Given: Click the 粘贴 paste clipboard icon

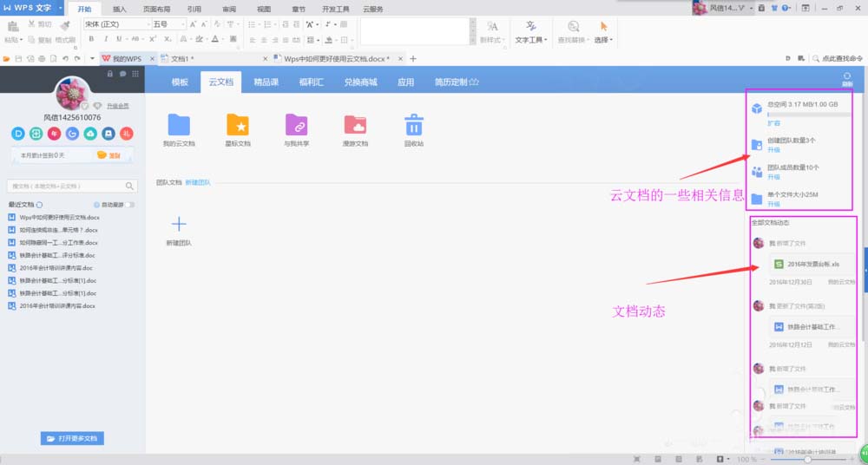Looking at the screenshot, I should point(13,25).
